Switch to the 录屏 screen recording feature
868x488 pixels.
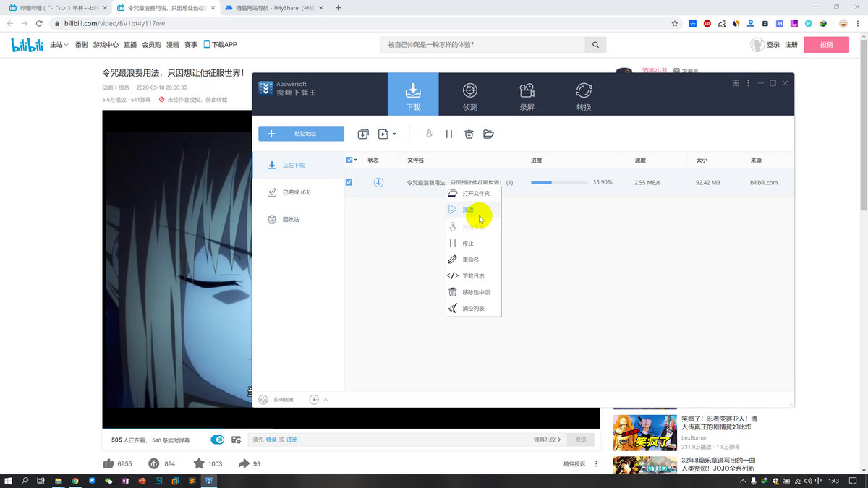(526, 94)
